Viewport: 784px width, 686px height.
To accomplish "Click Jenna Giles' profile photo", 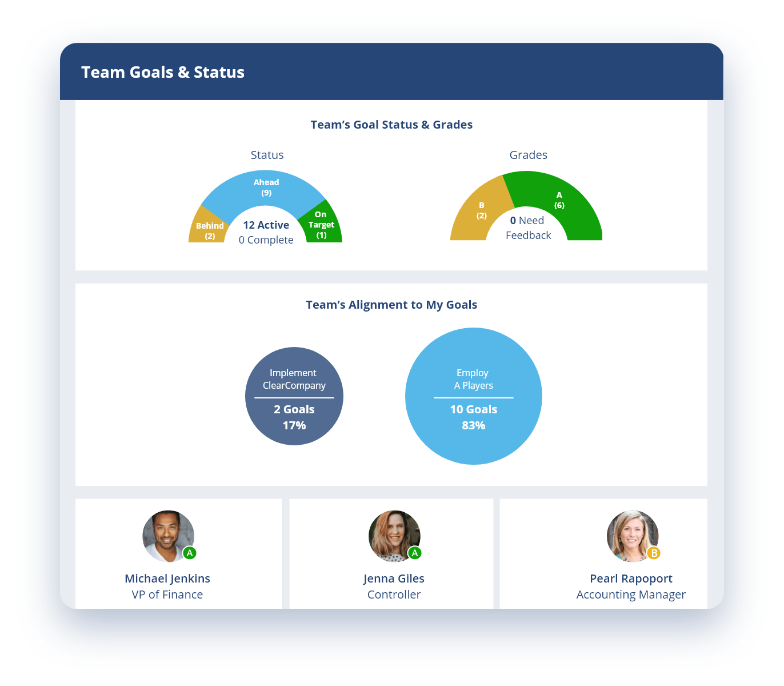I will point(394,536).
